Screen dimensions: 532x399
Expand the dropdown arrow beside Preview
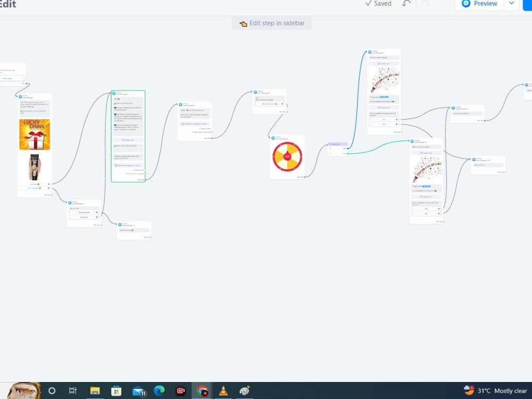click(511, 3)
